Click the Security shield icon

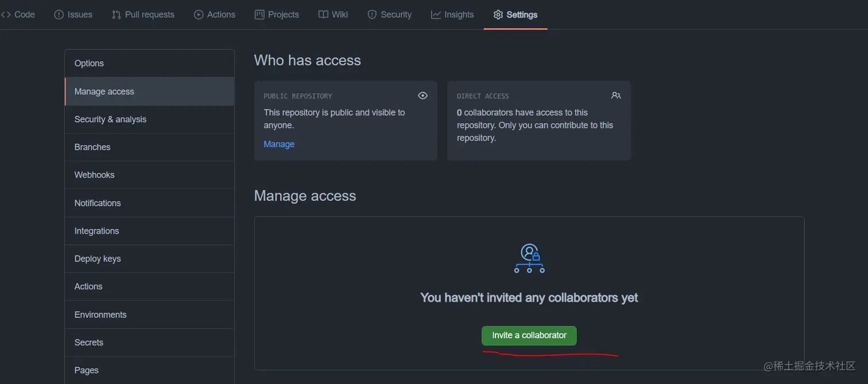click(372, 15)
